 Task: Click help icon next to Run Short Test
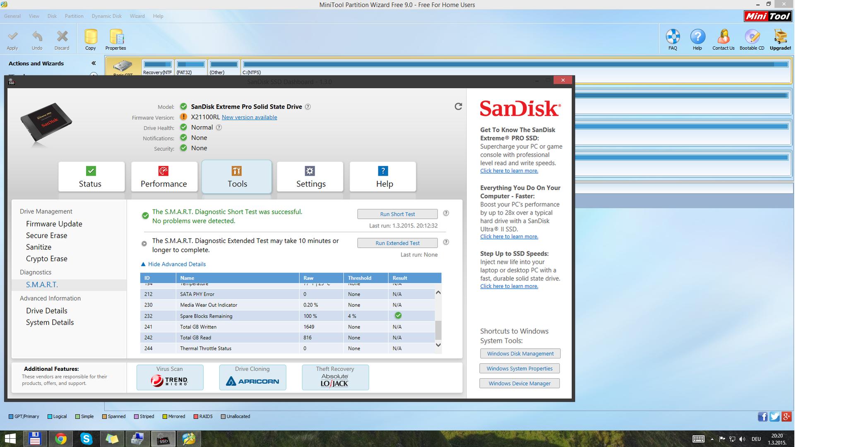[446, 213]
